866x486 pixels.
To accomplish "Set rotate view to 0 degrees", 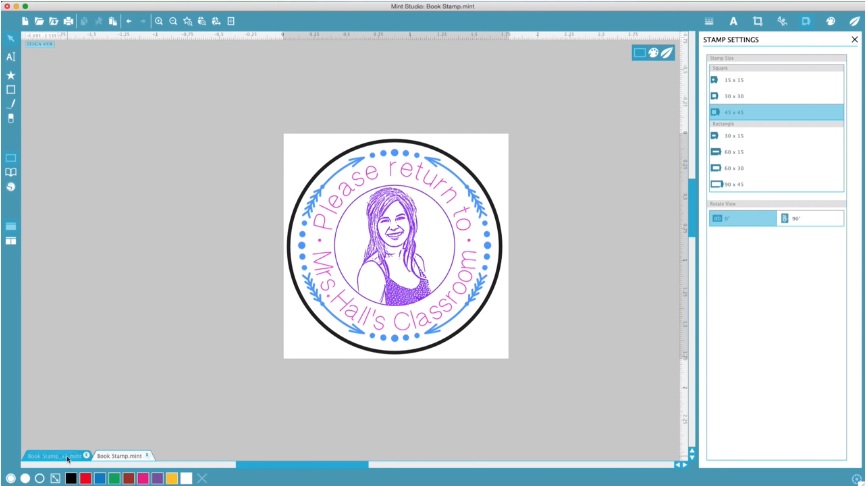I will [x=743, y=218].
